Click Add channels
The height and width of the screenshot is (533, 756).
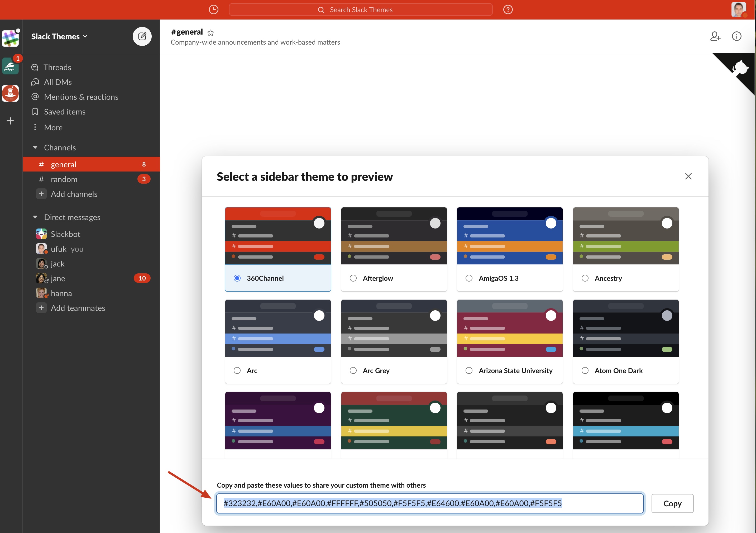pyautogui.click(x=74, y=194)
